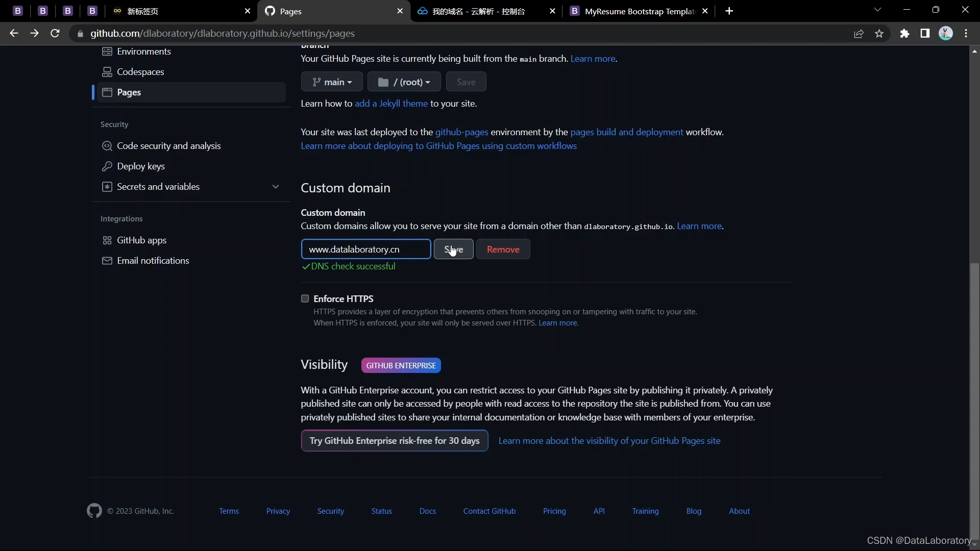The width and height of the screenshot is (980, 551).
Task: Open pages build and deployment link
Action: 626,132
